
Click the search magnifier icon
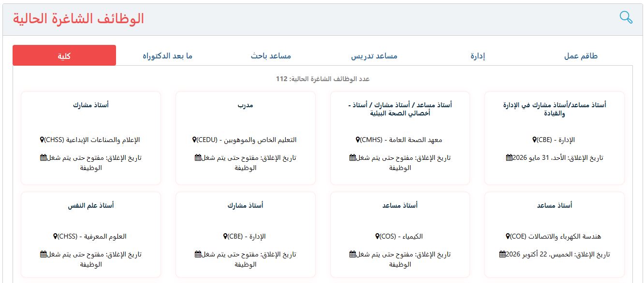tap(626, 18)
